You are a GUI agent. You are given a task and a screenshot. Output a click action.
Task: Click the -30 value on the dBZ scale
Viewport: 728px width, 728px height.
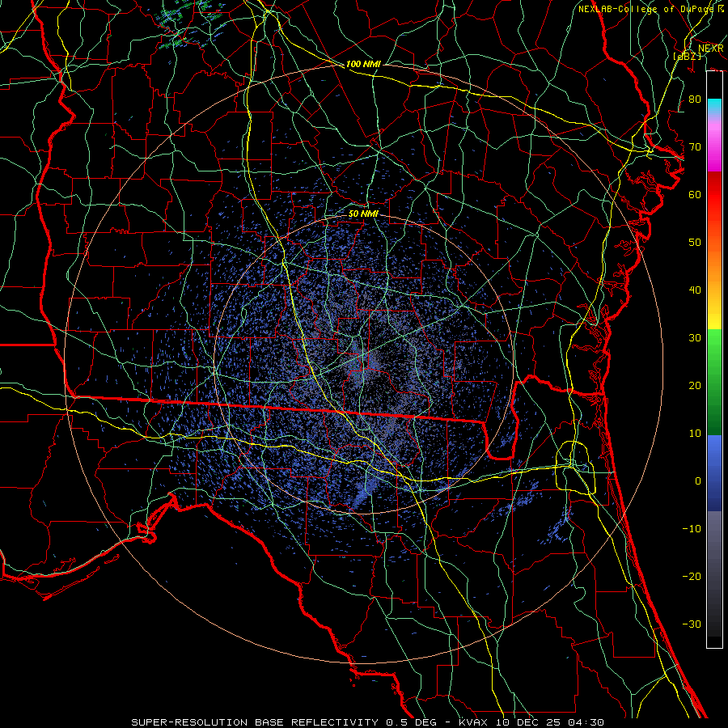692,624
